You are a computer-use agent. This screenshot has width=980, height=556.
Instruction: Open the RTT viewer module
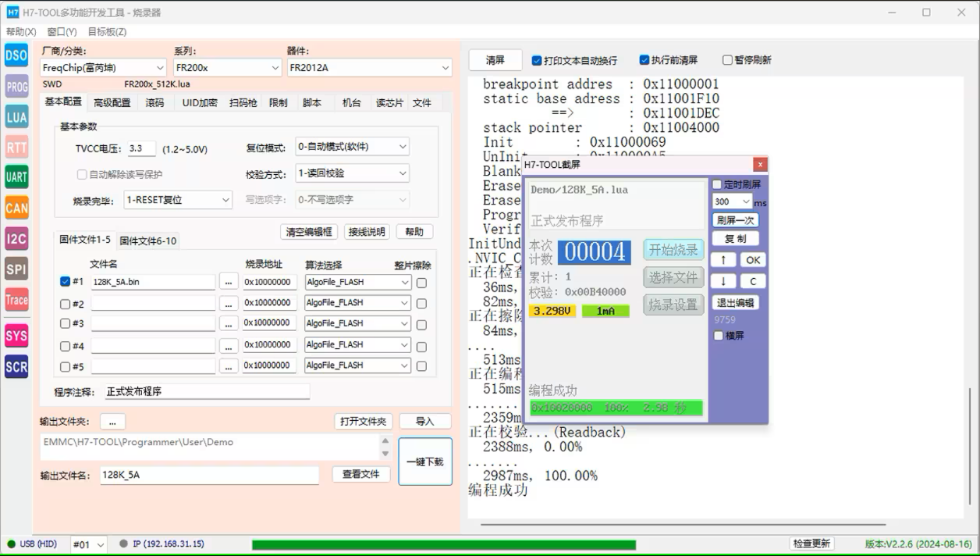[16, 148]
